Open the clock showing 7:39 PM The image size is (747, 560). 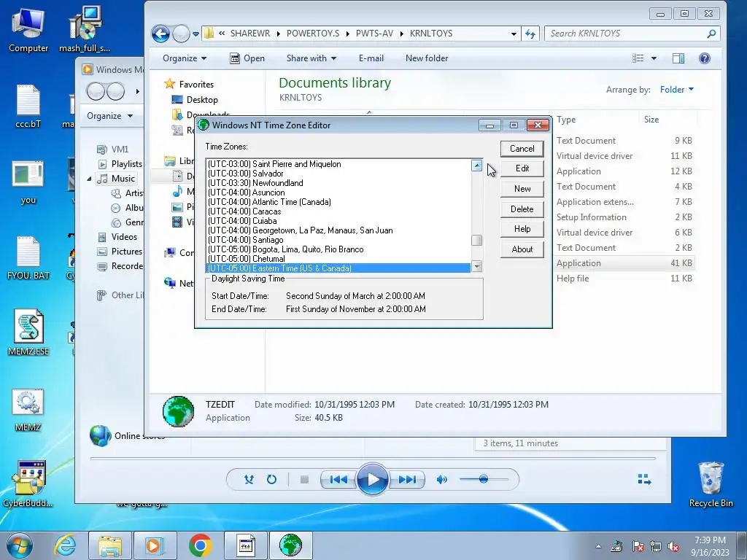point(710,546)
